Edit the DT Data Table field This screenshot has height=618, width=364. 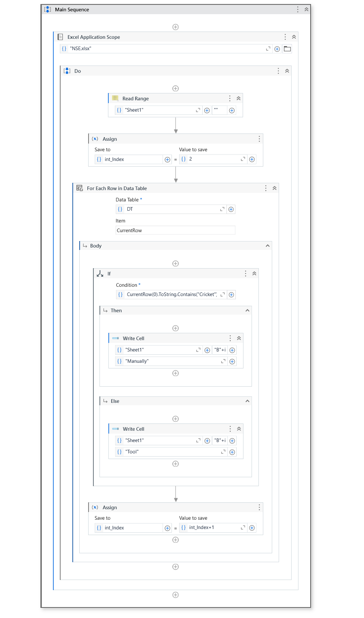point(171,209)
